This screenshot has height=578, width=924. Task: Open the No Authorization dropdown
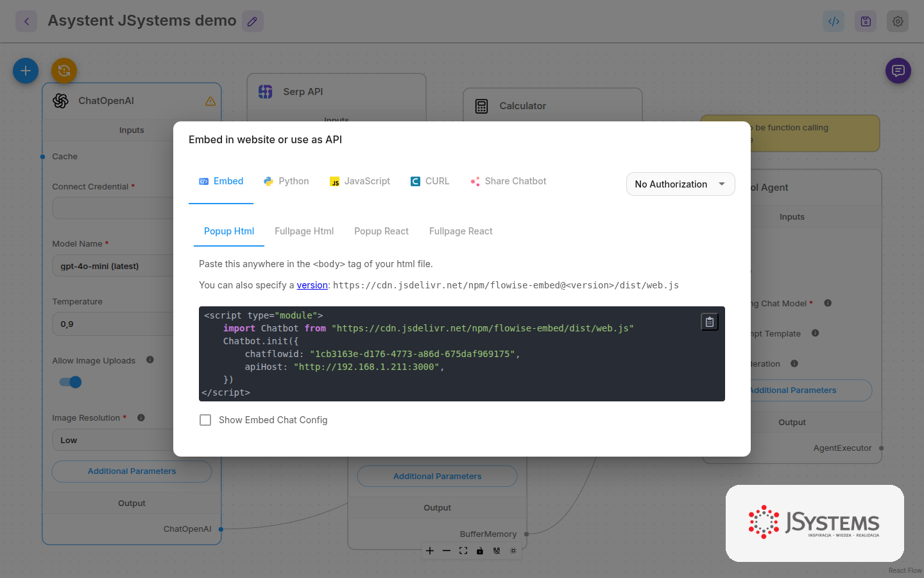click(681, 184)
